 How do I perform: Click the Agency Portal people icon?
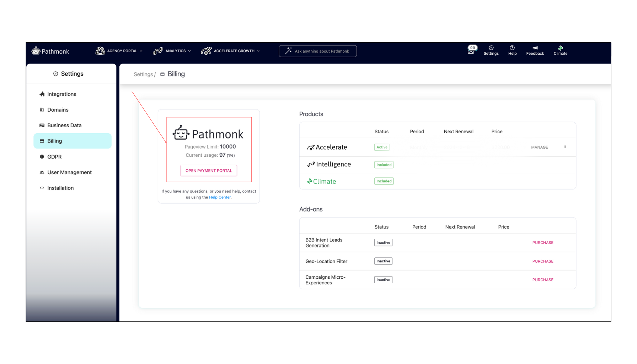[x=100, y=51]
